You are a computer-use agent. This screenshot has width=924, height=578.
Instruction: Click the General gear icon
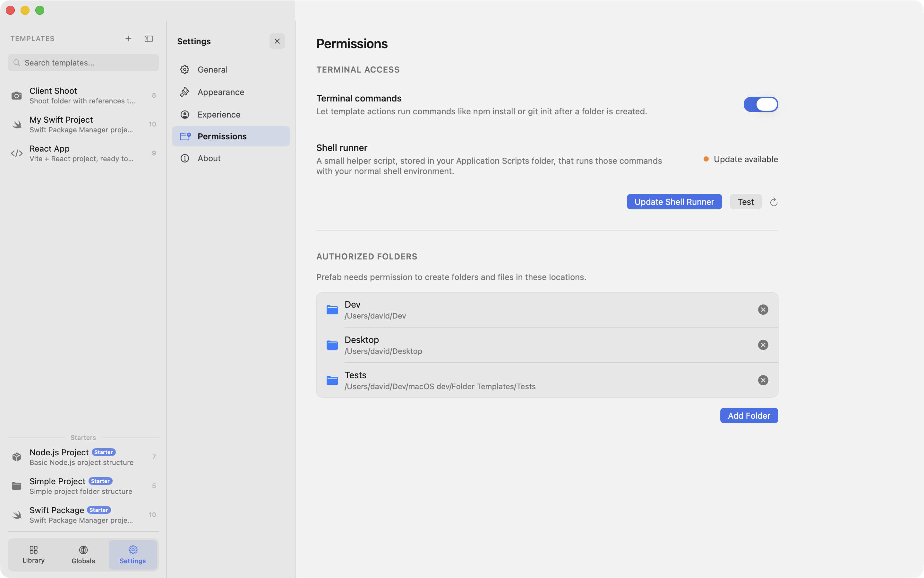pyautogui.click(x=185, y=70)
